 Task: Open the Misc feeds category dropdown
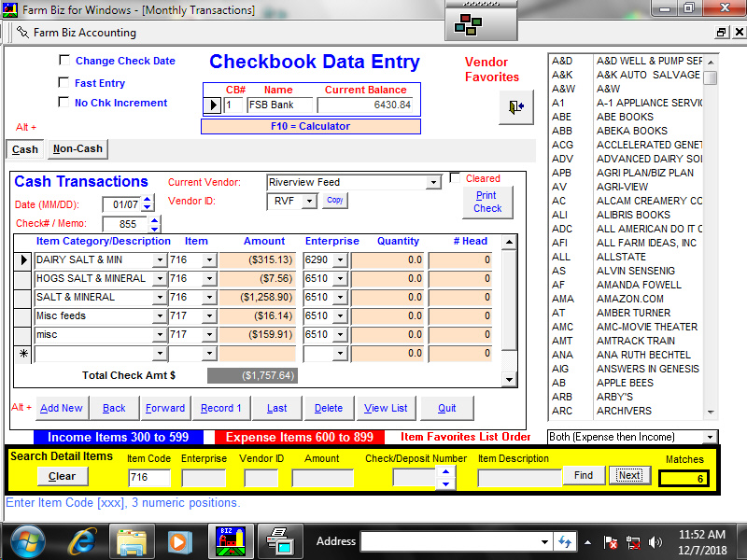point(160,315)
